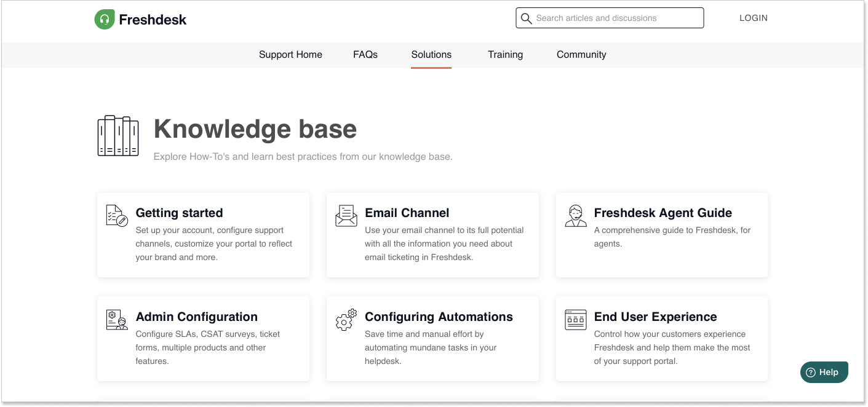This screenshot has width=868, height=407.
Task: Open the Getting started heading link
Action: [180, 213]
